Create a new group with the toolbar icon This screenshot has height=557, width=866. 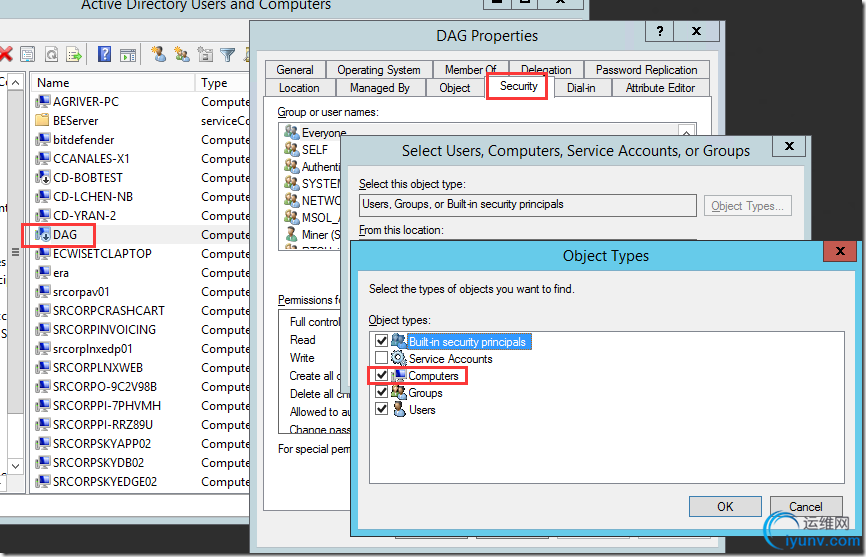tap(182, 54)
